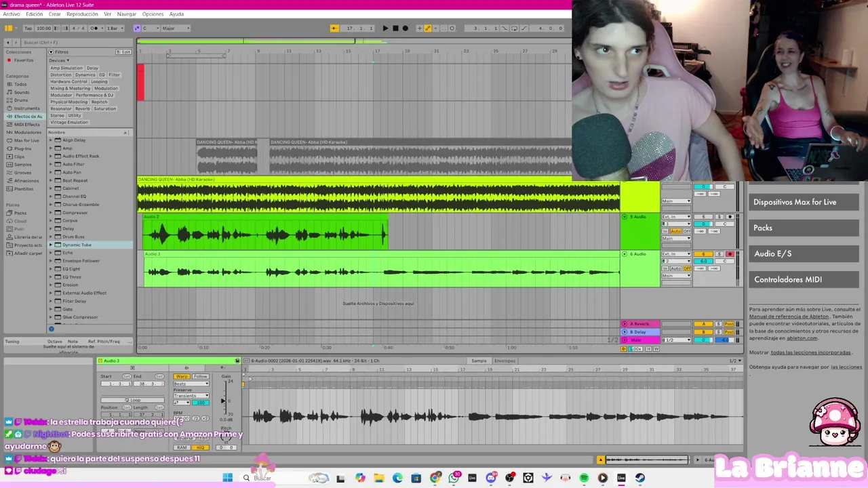This screenshot has width=868, height=488.
Task: Open the Opciones menu
Action: pyautogui.click(x=153, y=14)
